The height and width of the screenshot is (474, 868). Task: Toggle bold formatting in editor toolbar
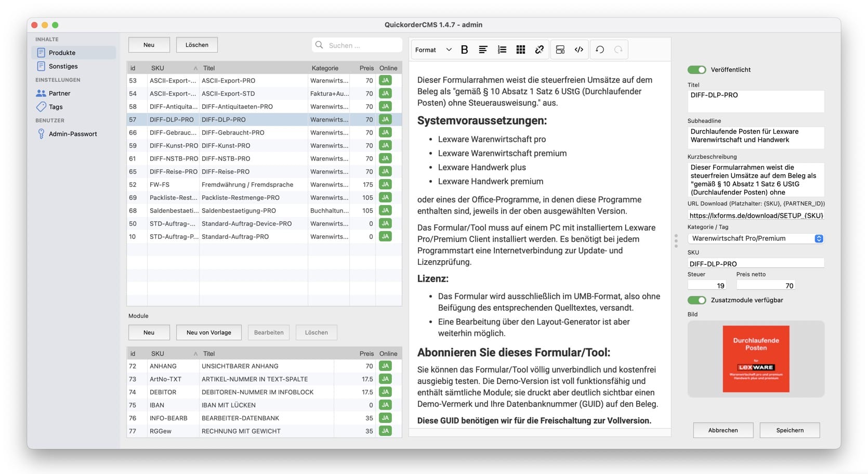pyautogui.click(x=464, y=50)
